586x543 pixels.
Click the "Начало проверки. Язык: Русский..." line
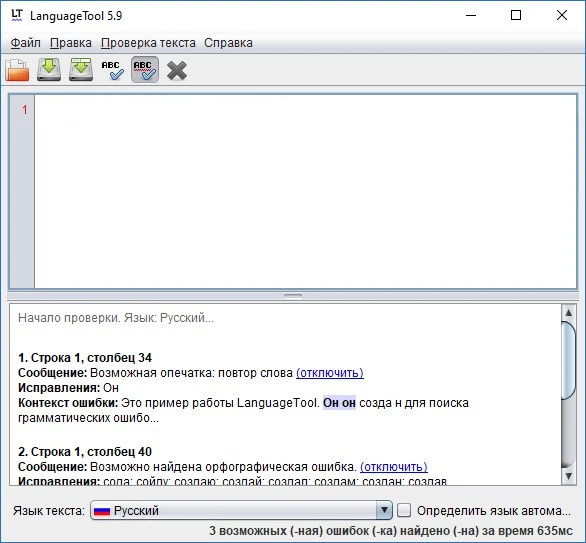(116, 318)
